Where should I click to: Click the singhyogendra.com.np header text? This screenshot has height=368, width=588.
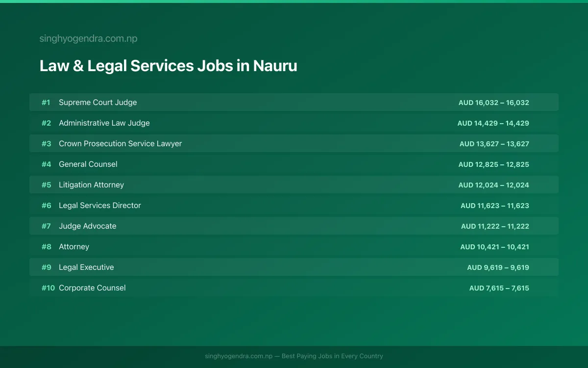pyautogui.click(x=88, y=39)
